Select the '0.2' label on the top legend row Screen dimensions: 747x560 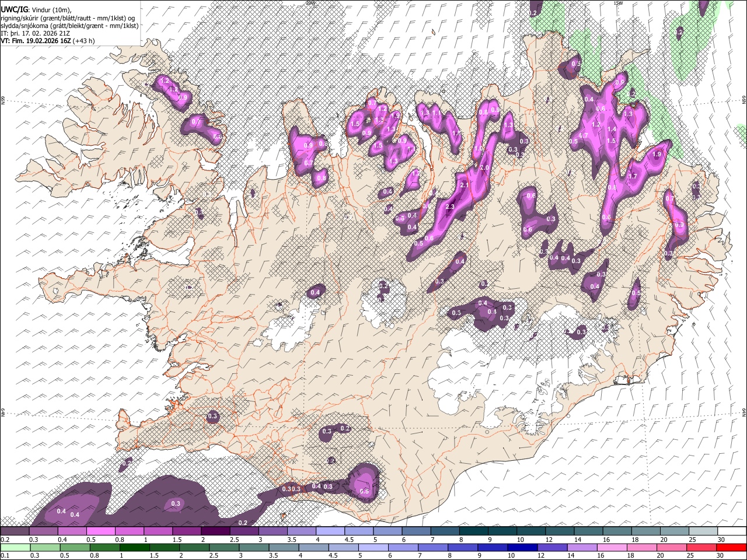(5, 540)
